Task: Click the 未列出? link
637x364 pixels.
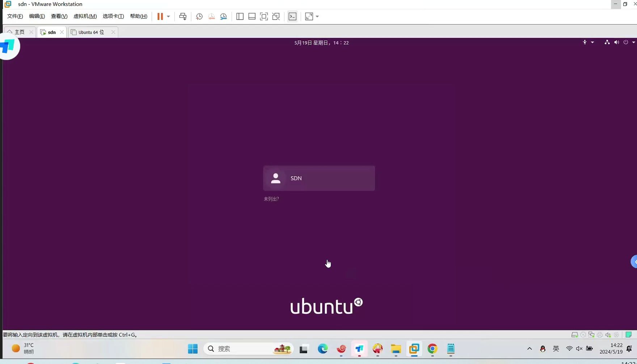Action: coord(271,199)
